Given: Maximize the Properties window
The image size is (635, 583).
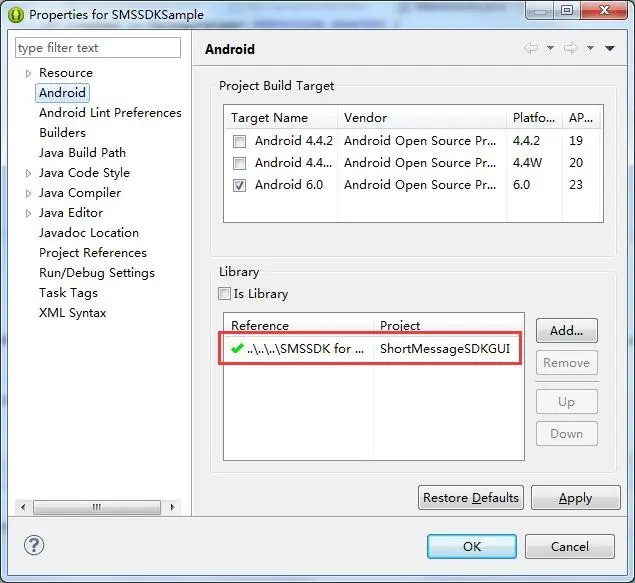Looking at the screenshot, I should (x=567, y=10).
